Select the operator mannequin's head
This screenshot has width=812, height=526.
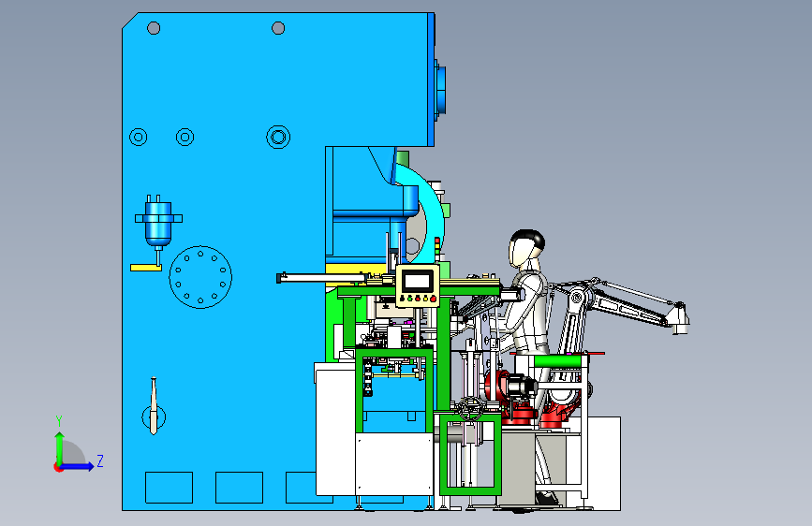pyautogui.click(x=526, y=249)
